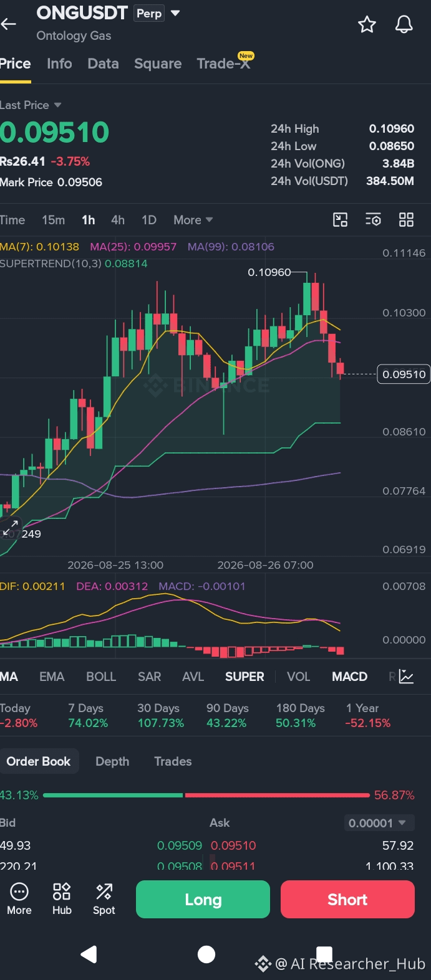Open the chart drawing tools icon
This screenshot has width=431, height=980.
point(340,219)
